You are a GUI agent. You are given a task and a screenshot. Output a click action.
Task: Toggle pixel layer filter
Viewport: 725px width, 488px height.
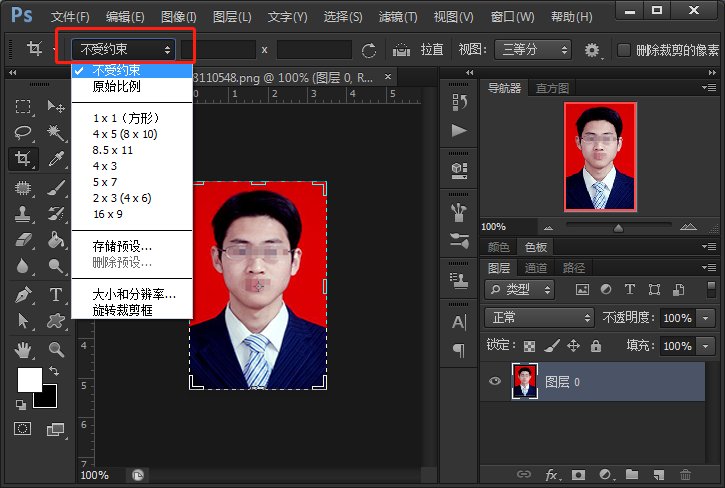582,290
